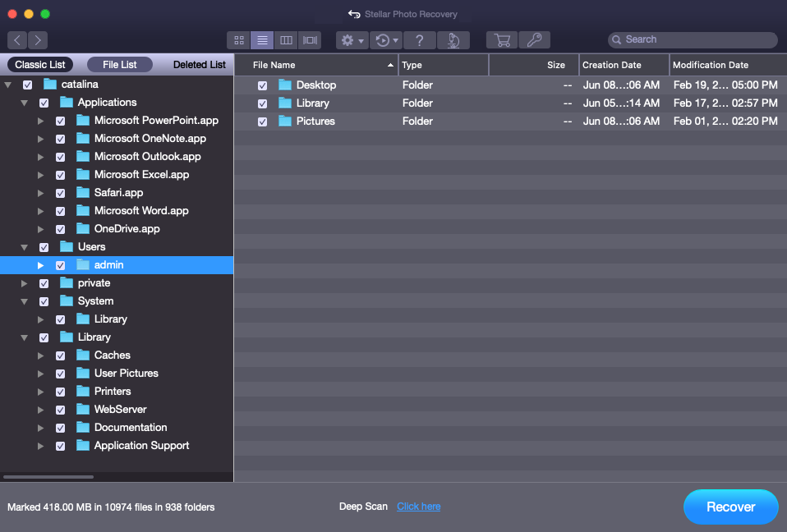Click the Caches folder icon

click(83, 355)
